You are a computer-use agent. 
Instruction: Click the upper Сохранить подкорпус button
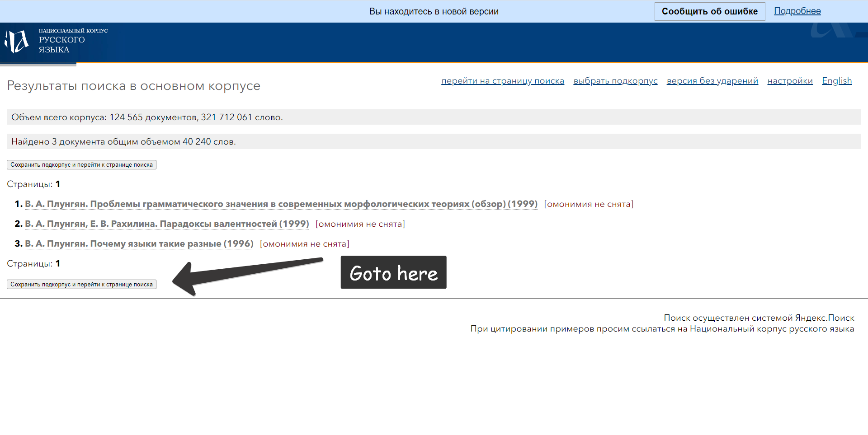(81, 165)
